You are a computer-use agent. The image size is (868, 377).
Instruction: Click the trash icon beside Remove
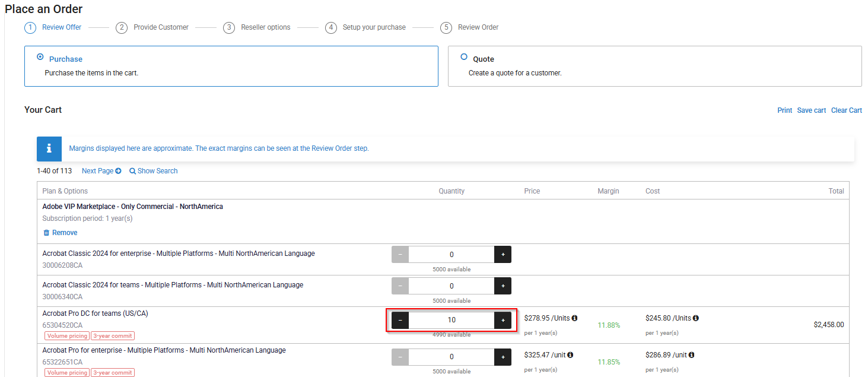pos(46,233)
